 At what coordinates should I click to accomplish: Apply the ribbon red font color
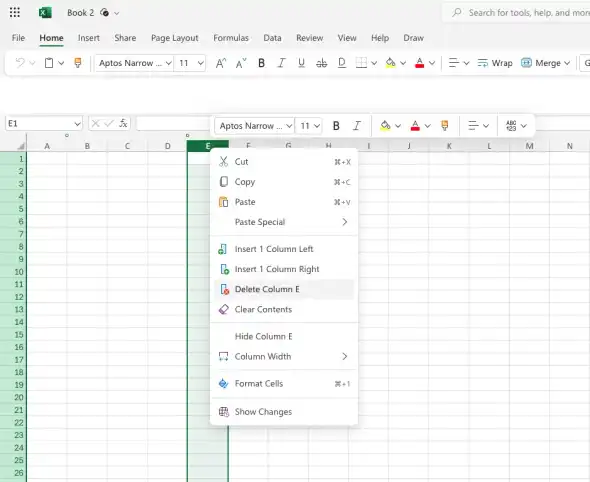click(420, 63)
